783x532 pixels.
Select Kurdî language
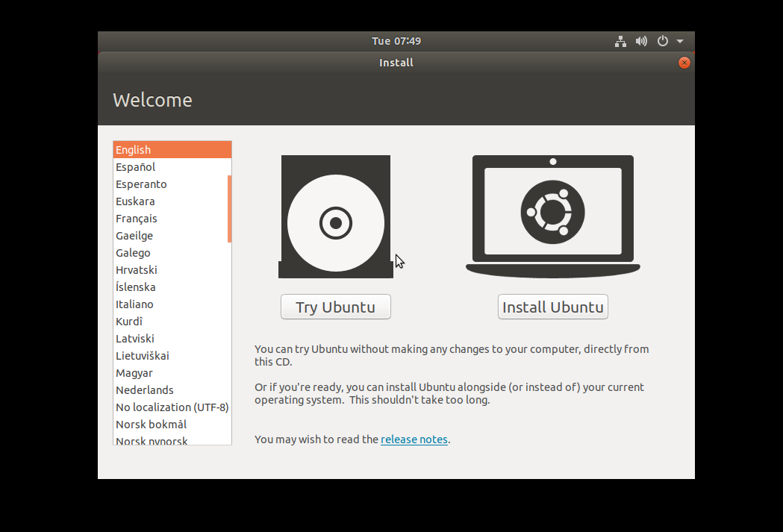[171, 322]
